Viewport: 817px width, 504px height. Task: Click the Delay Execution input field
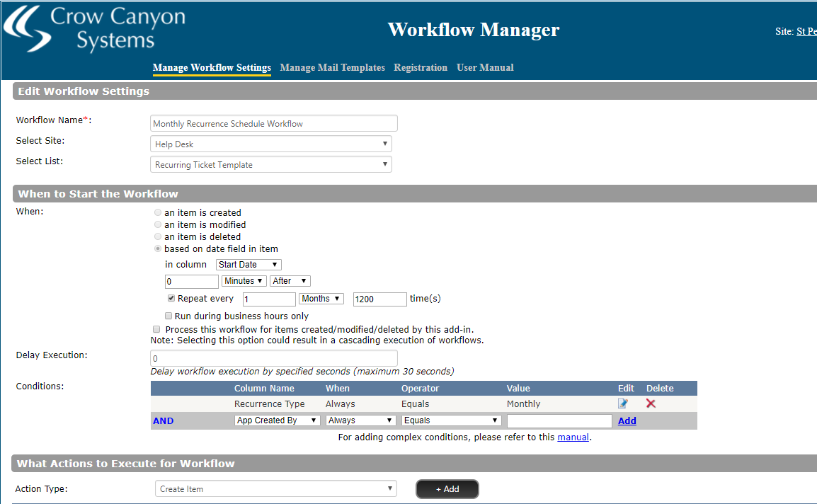pos(274,359)
